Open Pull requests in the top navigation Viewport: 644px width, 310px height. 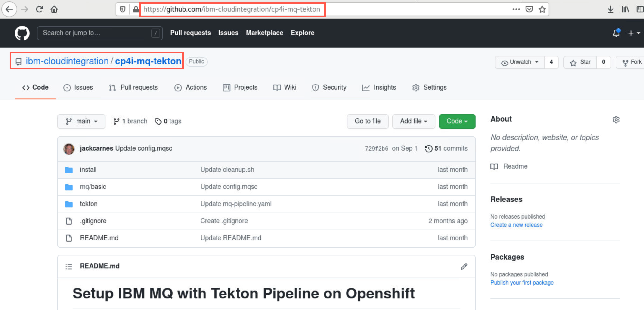(191, 33)
